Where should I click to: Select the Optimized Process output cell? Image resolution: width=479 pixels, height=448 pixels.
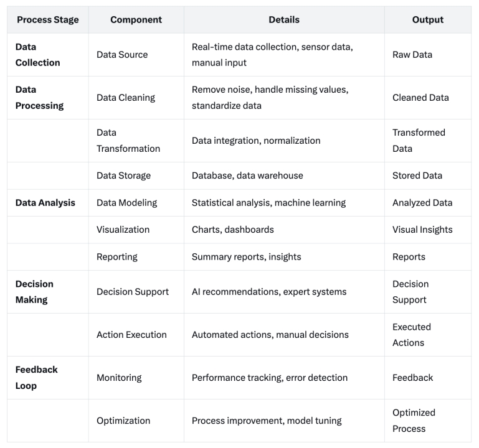coord(414,421)
